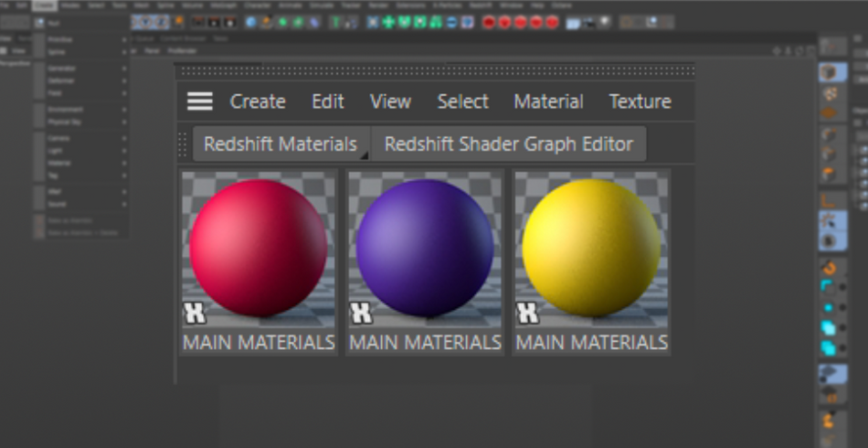
Task: Click the highlighted Create item in top menu bar
Action: click(45, 5)
